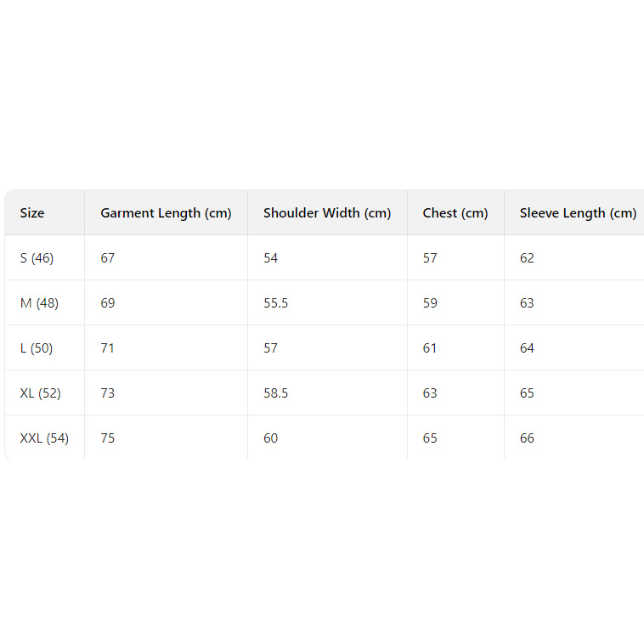Click the Size column header

[x=32, y=213]
